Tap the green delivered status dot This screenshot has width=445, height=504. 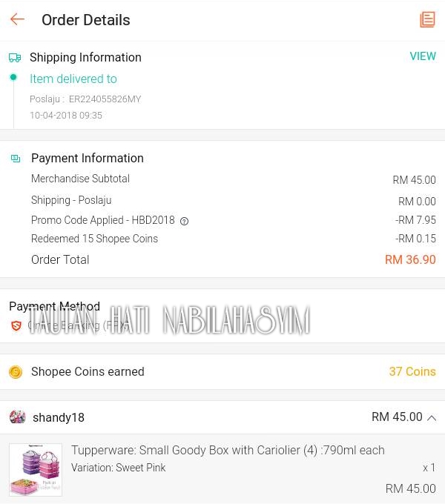[x=13, y=77]
